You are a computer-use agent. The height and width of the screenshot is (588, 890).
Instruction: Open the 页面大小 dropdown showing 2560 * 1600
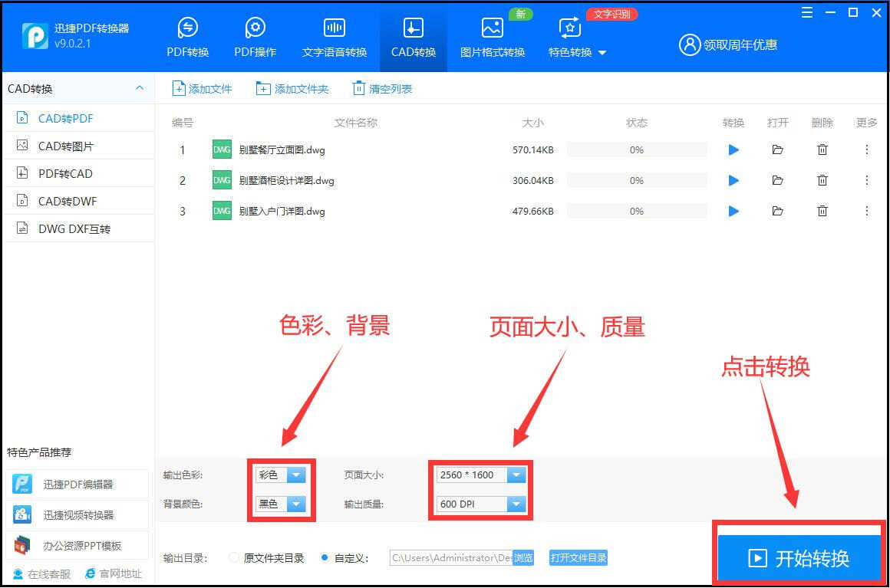tap(481, 475)
